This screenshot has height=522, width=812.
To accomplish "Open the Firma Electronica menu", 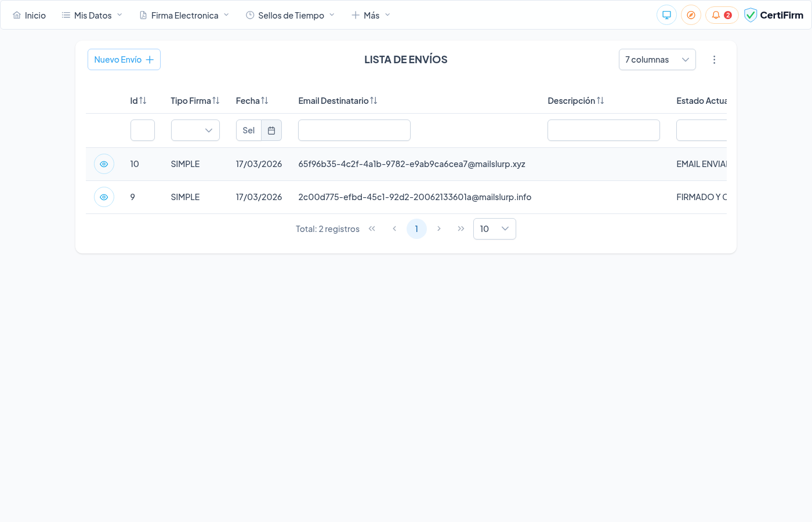I will (x=184, y=14).
